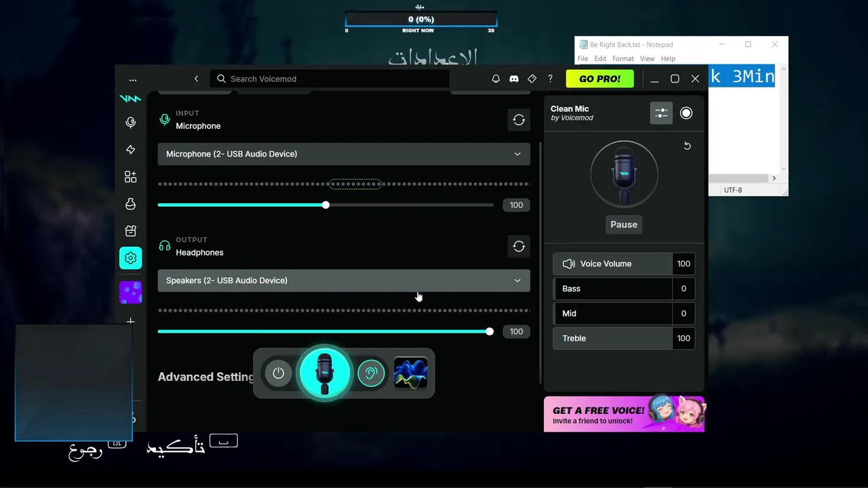Click the Clean Mic microphone avatar
The height and width of the screenshot is (488, 868).
(624, 174)
